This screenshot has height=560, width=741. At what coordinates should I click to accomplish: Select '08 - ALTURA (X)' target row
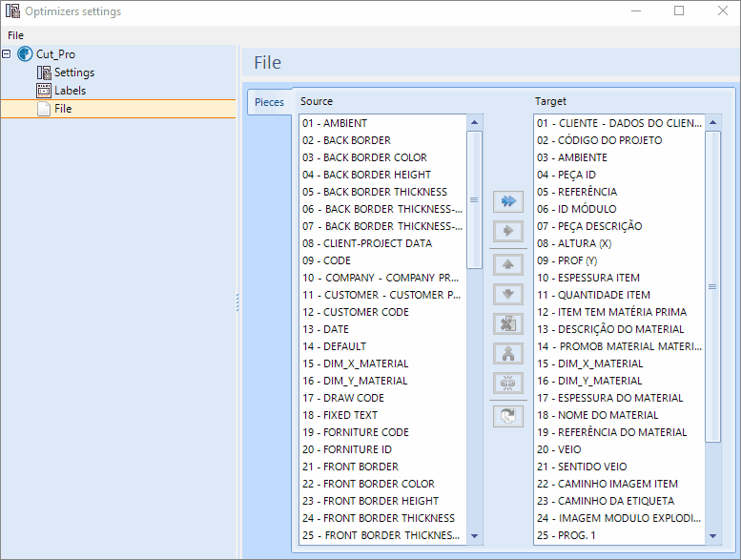click(620, 243)
